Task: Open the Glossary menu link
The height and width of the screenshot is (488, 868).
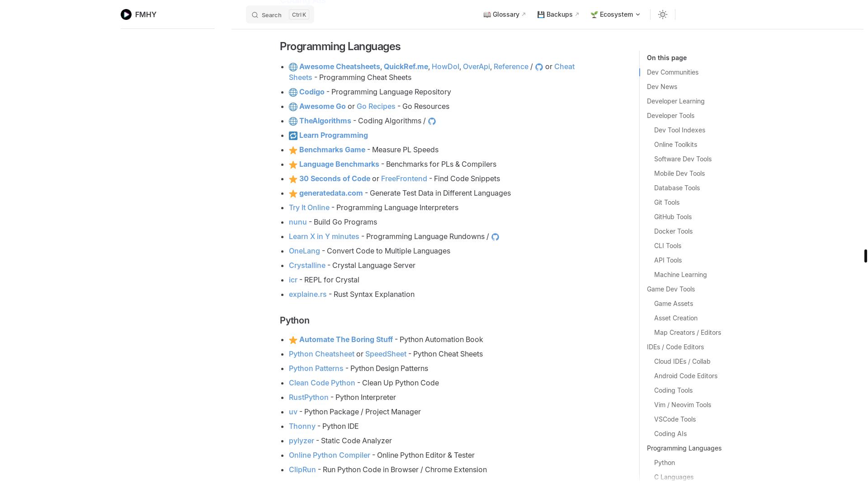Action: (505, 14)
